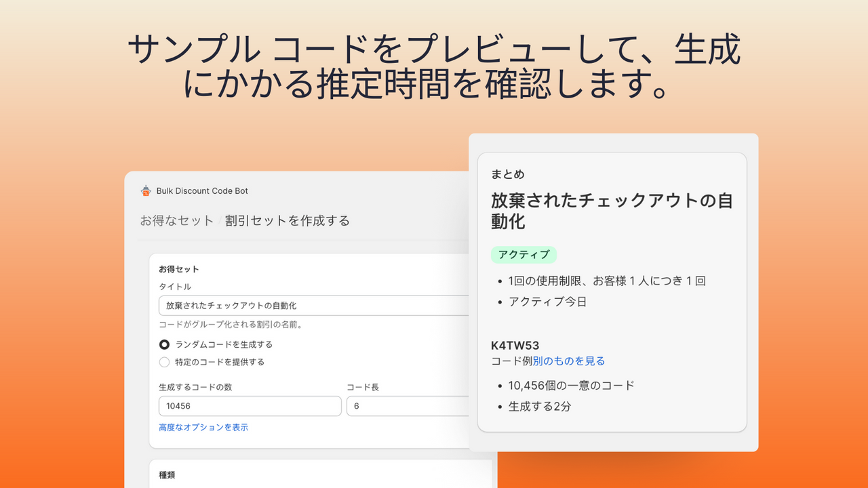Image resolution: width=868 pixels, height=488 pixels.
Task: Click the Bulk Discount Code Bot app icon
Action: pos(145,191)
